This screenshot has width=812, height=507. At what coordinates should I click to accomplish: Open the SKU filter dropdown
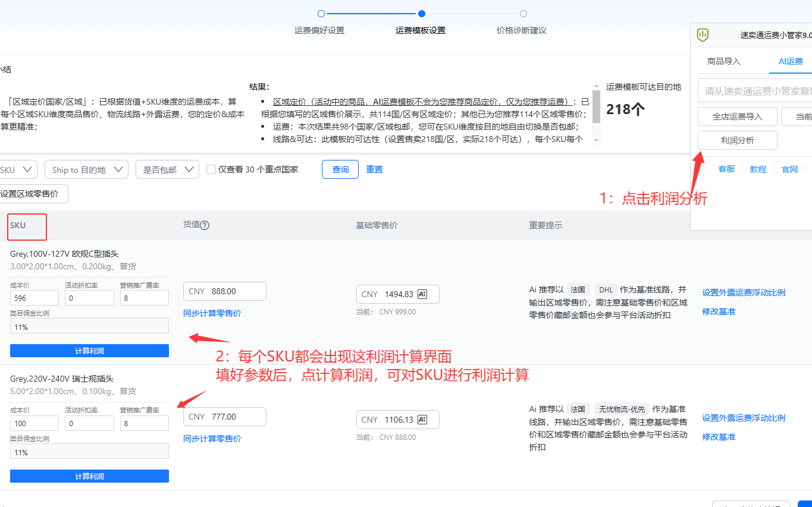click(x=18, y=169)
